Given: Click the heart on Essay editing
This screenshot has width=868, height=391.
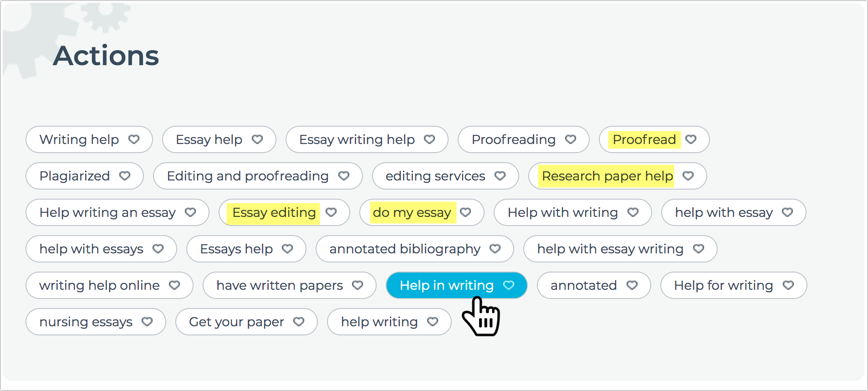Looking at the screenshot, I should click(331, 212).
